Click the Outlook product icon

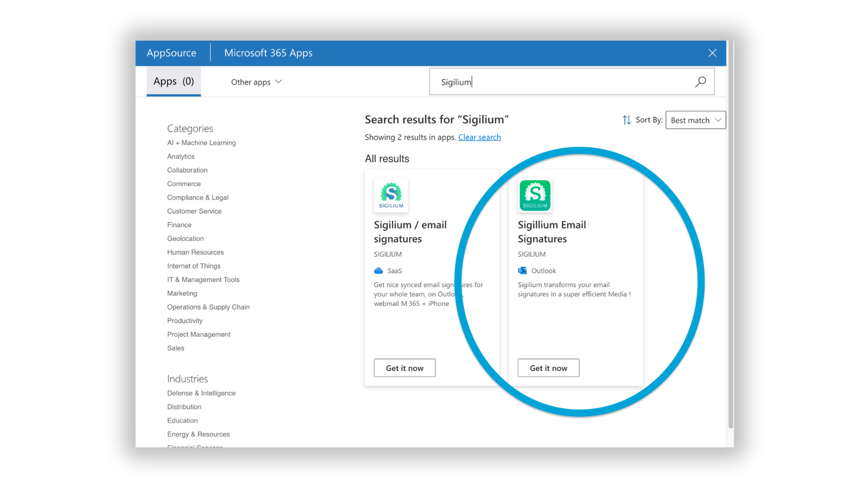click(522, 271)
